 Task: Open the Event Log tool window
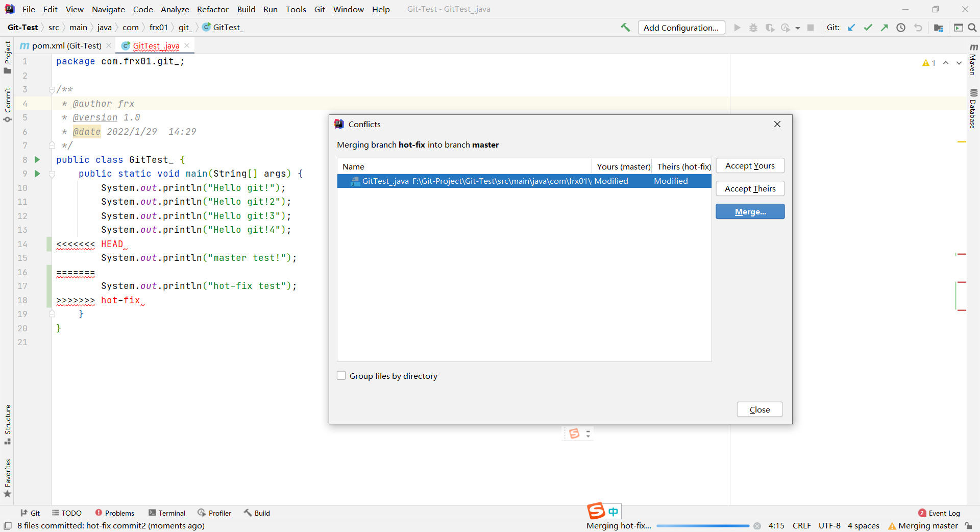[x=939, y=513]
